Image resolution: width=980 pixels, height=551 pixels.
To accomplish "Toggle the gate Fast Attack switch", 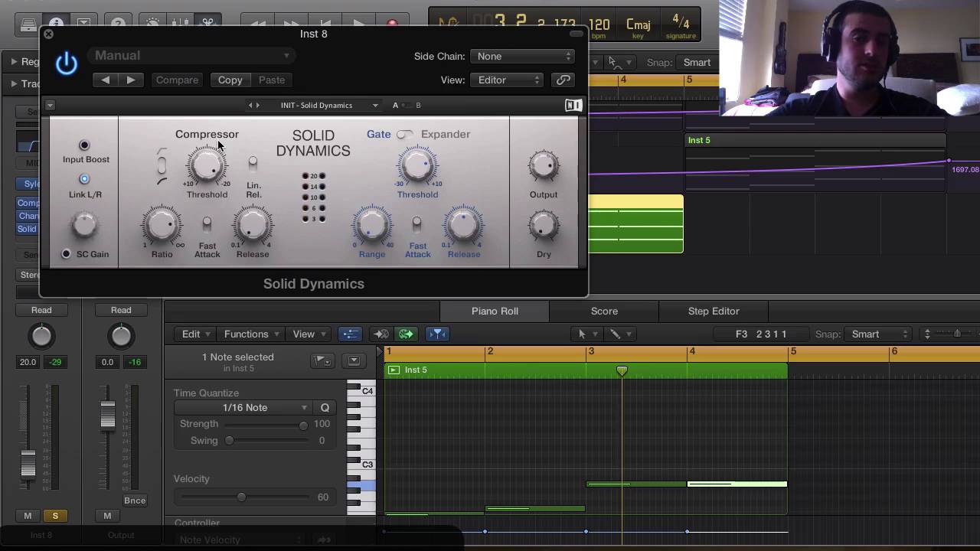I will click(416, 223).
